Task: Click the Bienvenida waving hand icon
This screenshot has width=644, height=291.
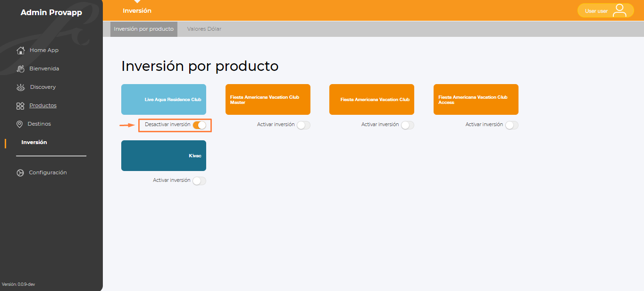Action: point(20,68)
